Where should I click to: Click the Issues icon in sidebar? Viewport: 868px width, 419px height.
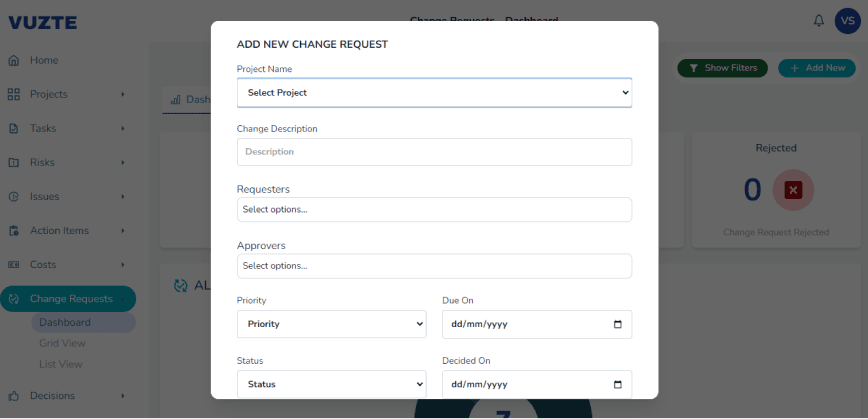(14, 196)
